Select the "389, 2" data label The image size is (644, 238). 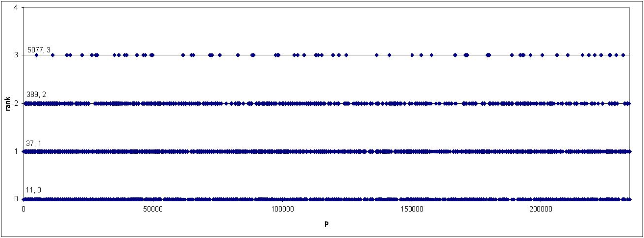pos(36,94)
